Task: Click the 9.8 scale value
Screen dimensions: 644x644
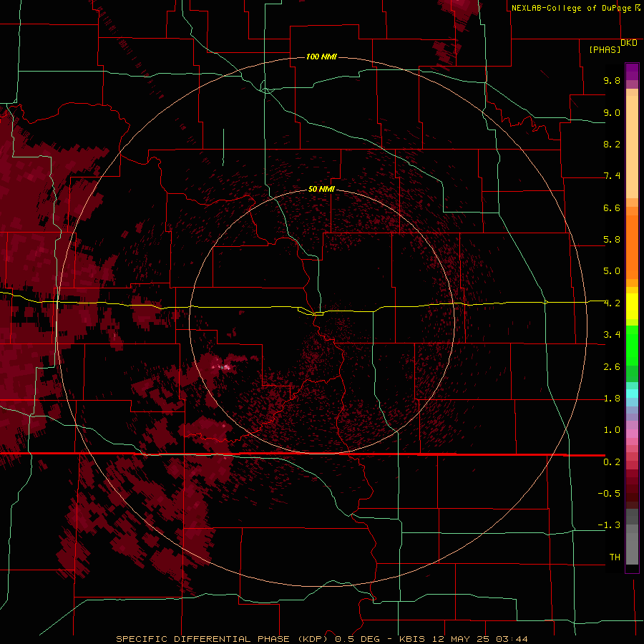Action: click(612, 80)
